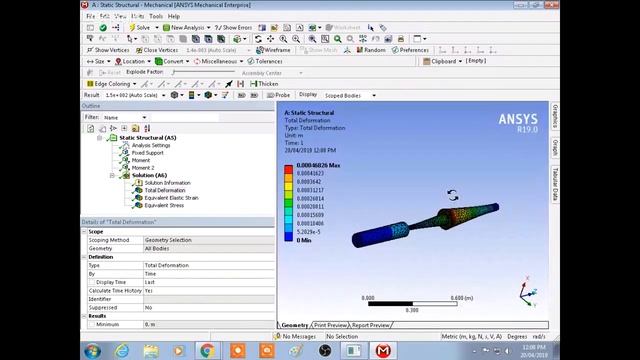This screenshot has height=360, width=640.
Task: Toggle Wireframe display mode
Action: (x=273, y=50)
